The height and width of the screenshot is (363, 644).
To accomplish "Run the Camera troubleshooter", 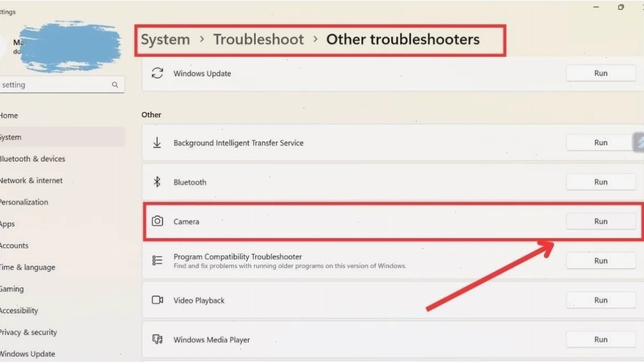I will (x=601, y=222).
